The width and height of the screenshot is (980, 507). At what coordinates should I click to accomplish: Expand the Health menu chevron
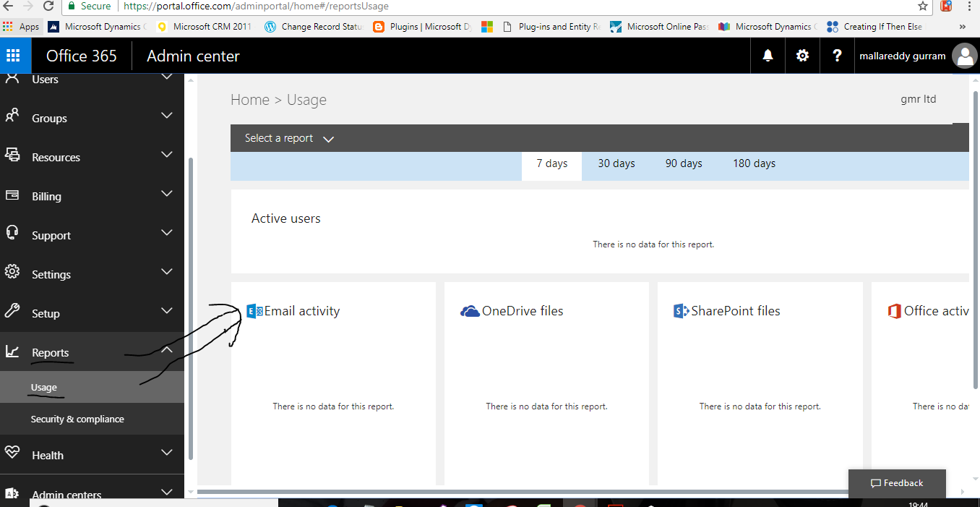(167, 453)
